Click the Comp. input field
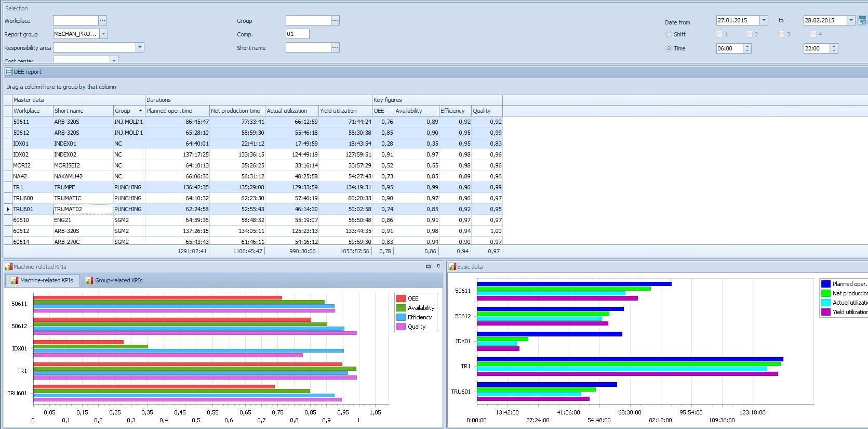The height and width of the screenshot is (429, 868). click(x=297, y=34)
